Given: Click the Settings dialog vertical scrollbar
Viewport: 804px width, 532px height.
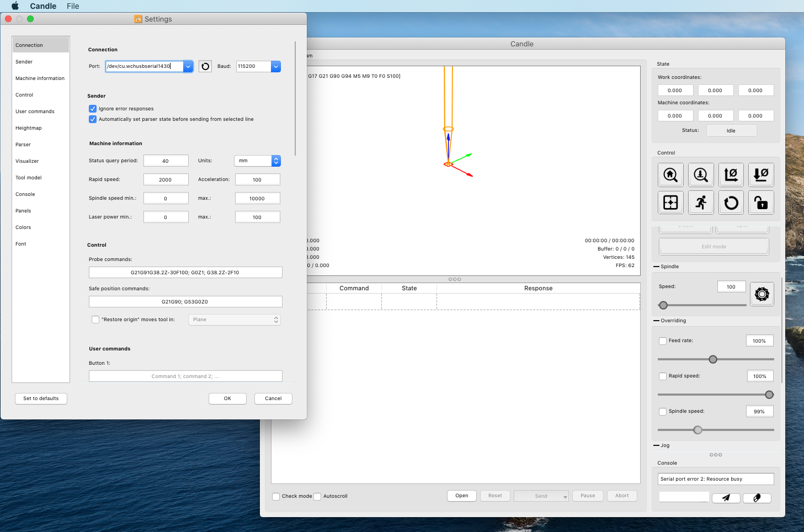Looking at the screenshot, I should coord(296,98).
